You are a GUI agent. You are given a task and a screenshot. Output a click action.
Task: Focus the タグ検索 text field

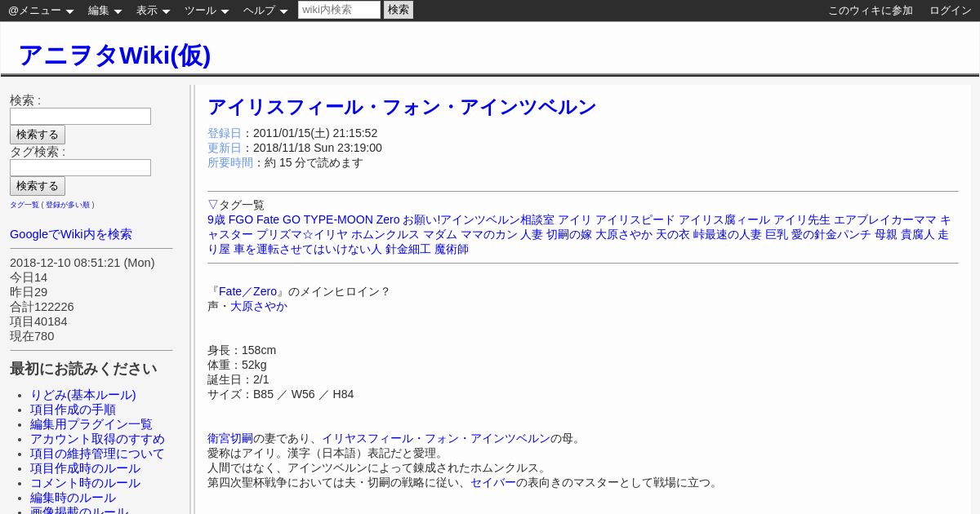(80, 167)
